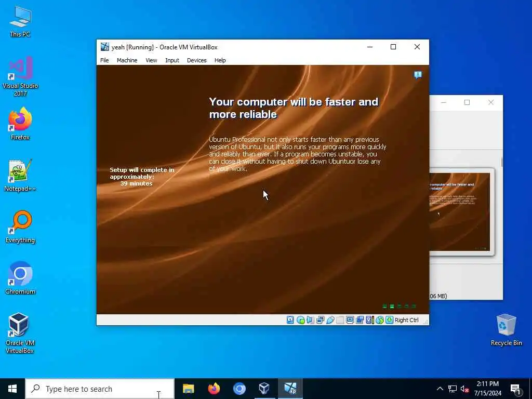
Task: Select the Oracle VM VirtualBox desktop shortcut
Action: point(20,333)
